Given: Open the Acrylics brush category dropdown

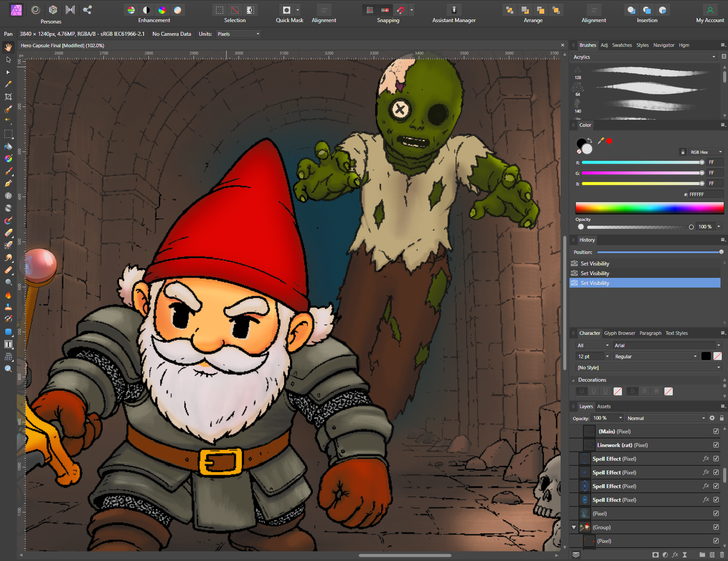Looking at the screenshot, I should [644, 57].
